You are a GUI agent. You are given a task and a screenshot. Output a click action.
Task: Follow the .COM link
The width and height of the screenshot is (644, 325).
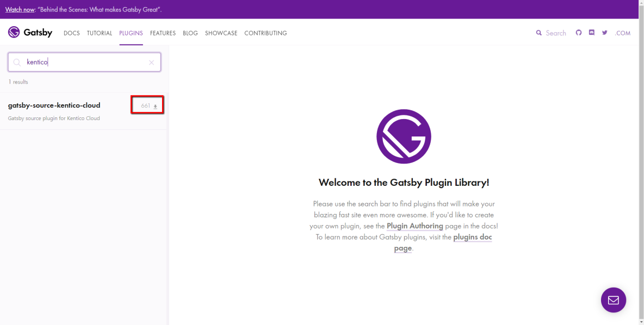click(x=623, y=33)
